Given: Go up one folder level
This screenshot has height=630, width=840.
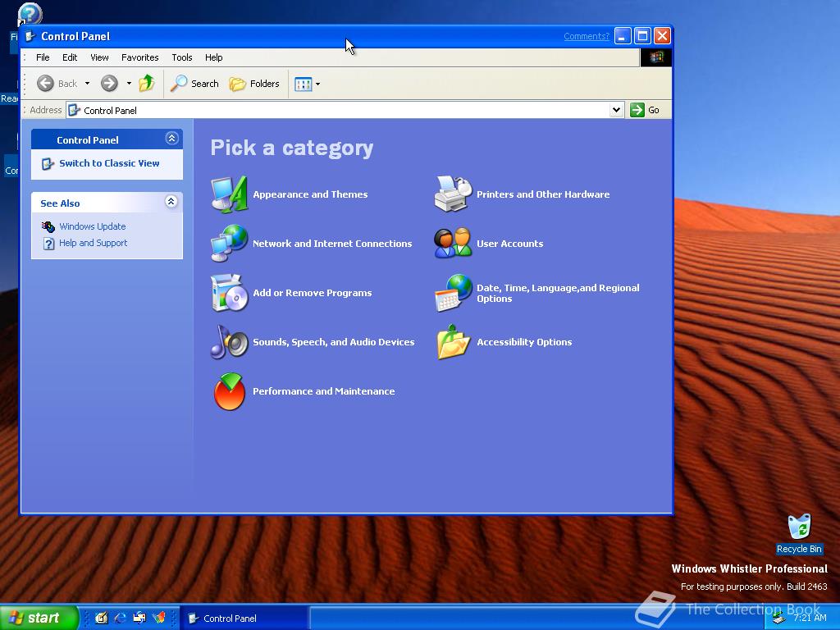Looking at the screenshot, I should click(x=146, y=83).
